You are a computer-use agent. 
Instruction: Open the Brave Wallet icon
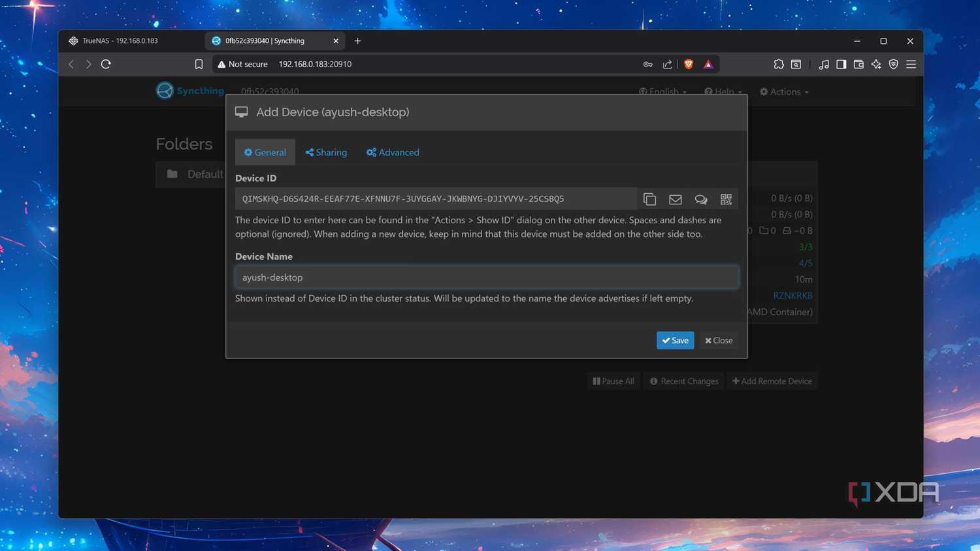[x=858, y=64]
